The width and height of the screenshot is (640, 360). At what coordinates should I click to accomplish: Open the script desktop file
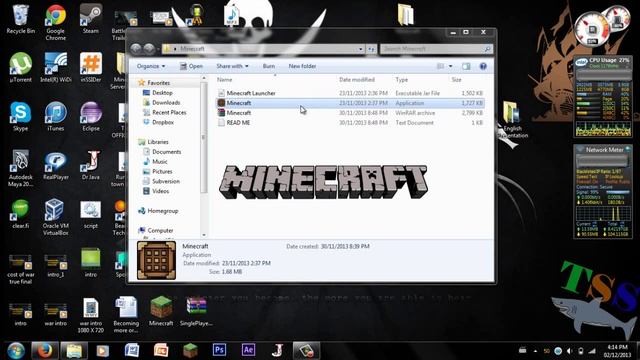[x=91, y=214]
